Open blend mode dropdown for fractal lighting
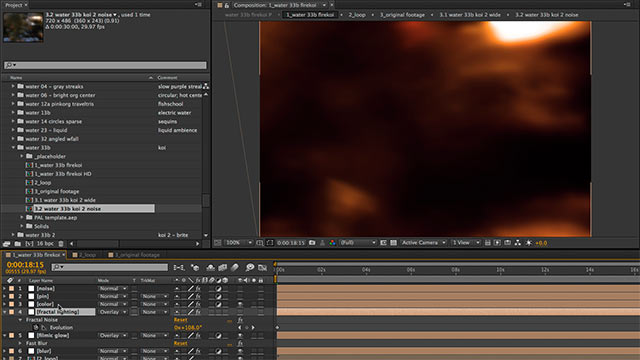 112,312
